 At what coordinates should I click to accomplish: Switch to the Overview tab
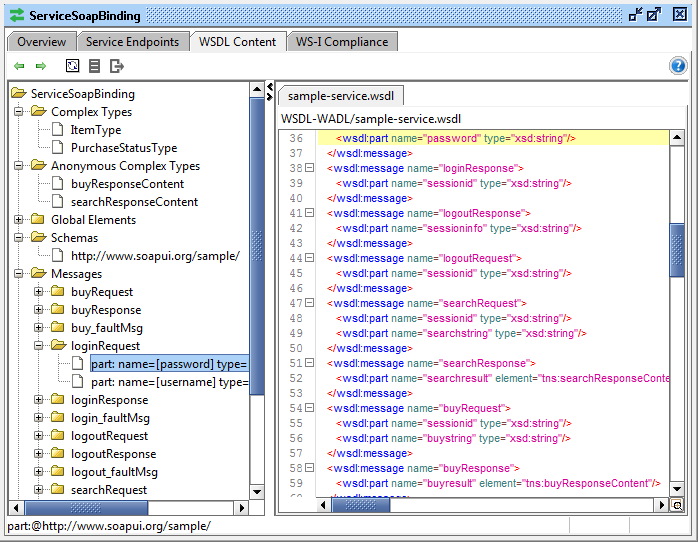[42, 42]
